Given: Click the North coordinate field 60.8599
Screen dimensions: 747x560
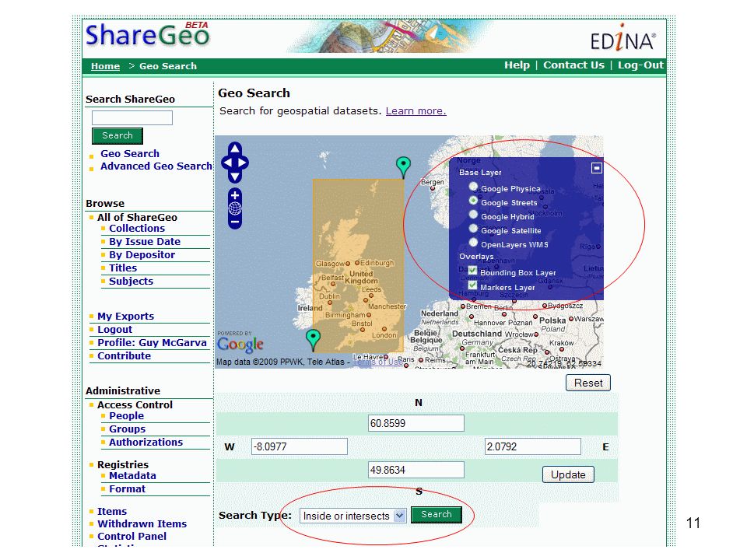Looking at the screenshot, I should pos(416,423).
